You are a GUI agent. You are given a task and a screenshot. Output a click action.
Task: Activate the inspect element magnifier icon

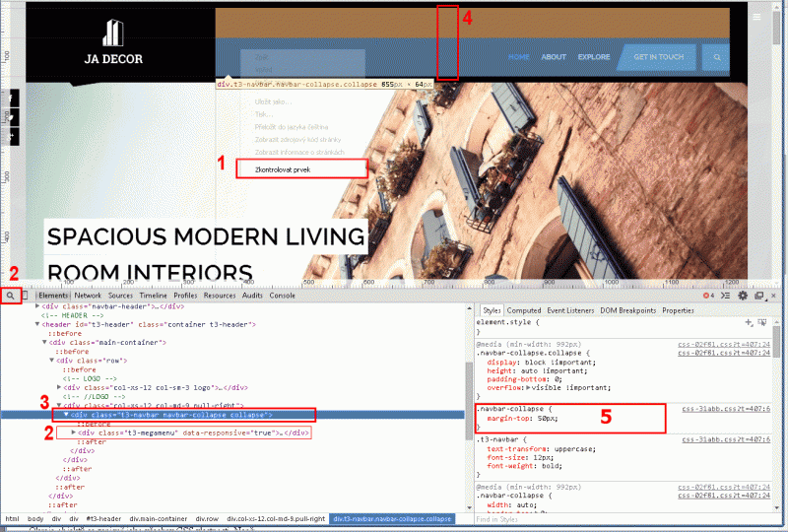click(x=10, y=296)
